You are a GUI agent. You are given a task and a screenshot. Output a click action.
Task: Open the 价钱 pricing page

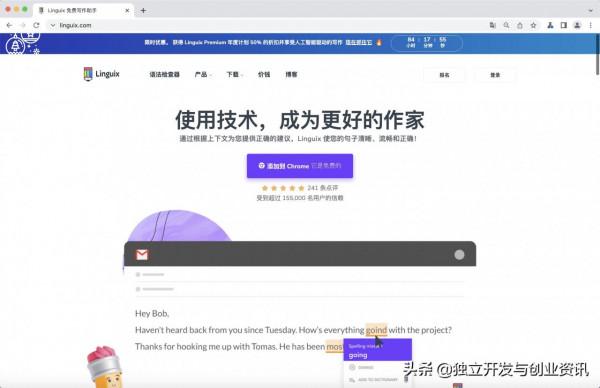tap(264, 74)
